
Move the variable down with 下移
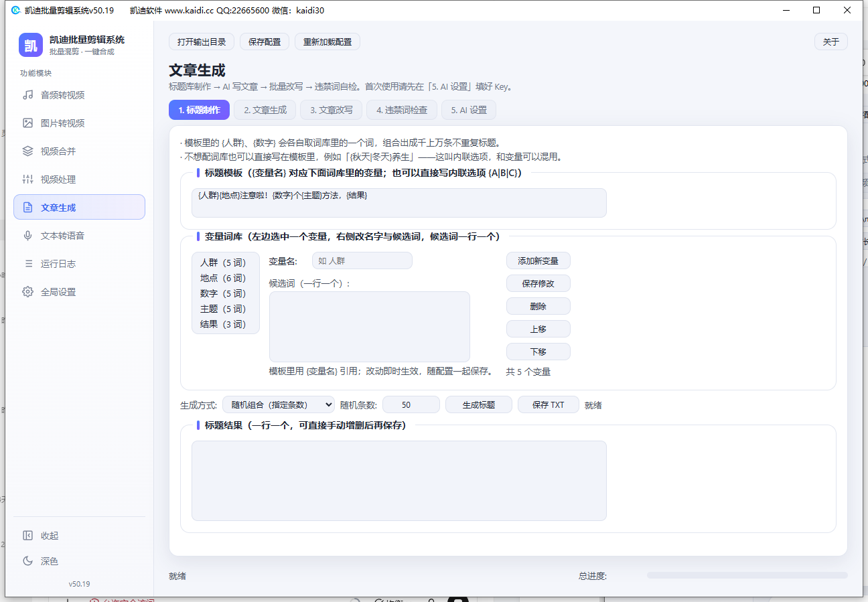pyautogui.click(x=538, y=352)
